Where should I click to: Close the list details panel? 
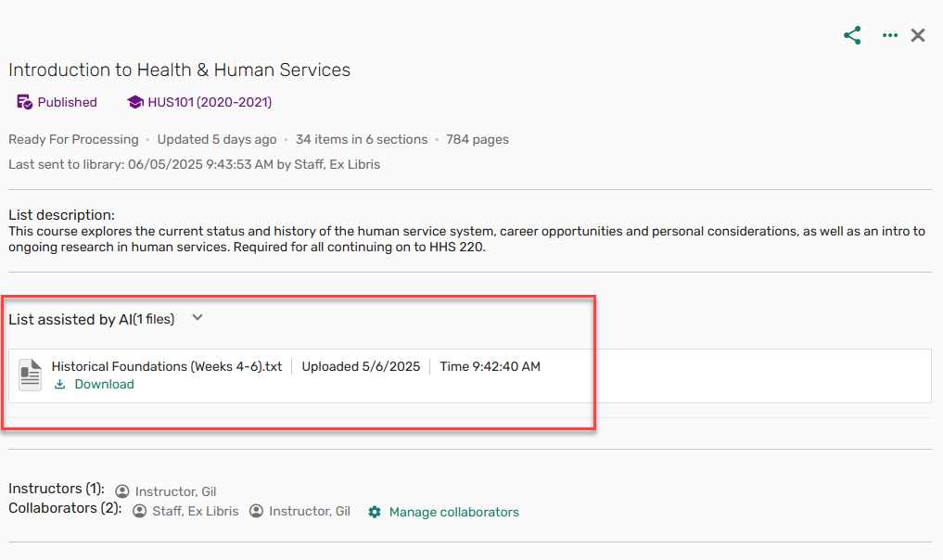point(918,35)
